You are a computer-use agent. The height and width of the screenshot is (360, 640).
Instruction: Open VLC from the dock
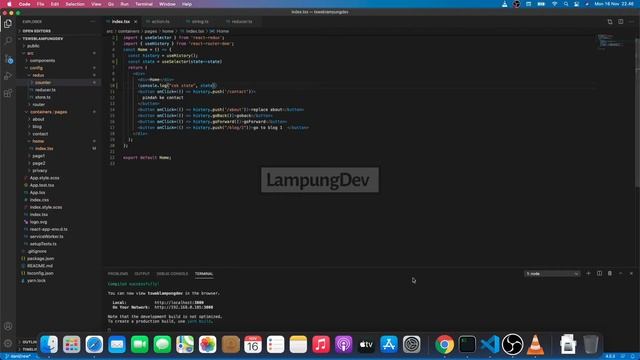click(x=535, y=344)
